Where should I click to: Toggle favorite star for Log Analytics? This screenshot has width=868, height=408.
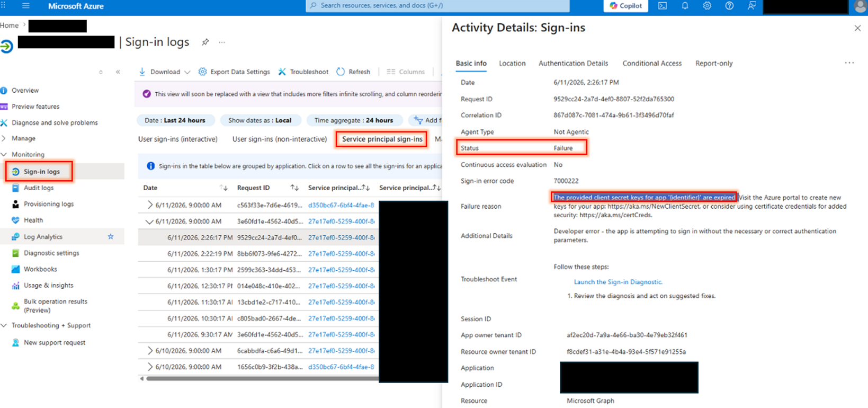pos(111,237)
